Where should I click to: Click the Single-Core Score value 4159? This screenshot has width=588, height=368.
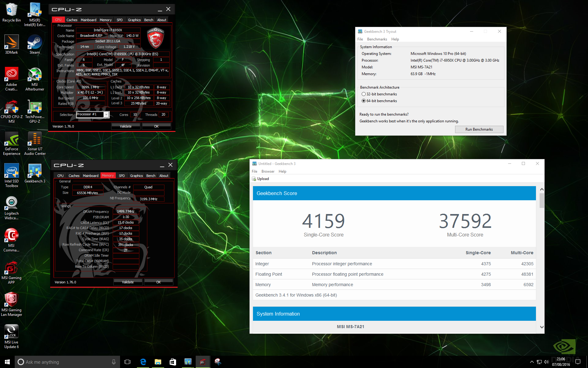click(x=323, y=221)
